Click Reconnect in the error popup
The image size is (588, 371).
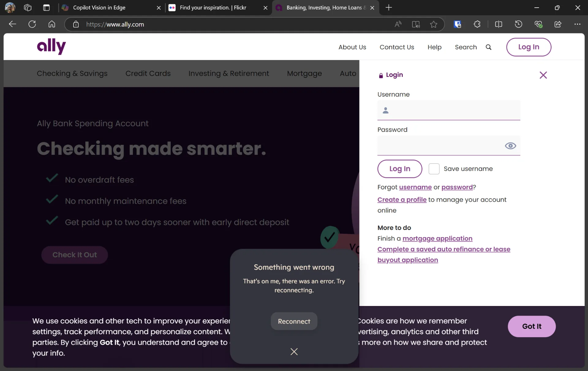[294, 321]
